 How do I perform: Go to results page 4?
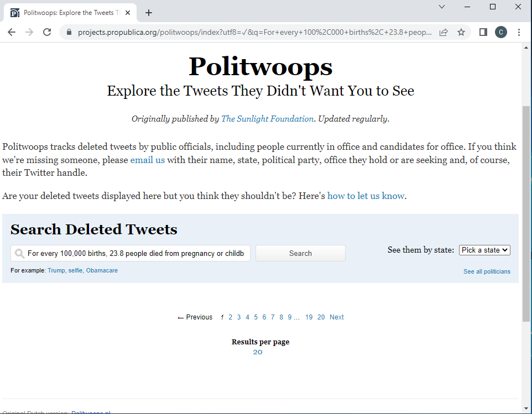point(247,317)
